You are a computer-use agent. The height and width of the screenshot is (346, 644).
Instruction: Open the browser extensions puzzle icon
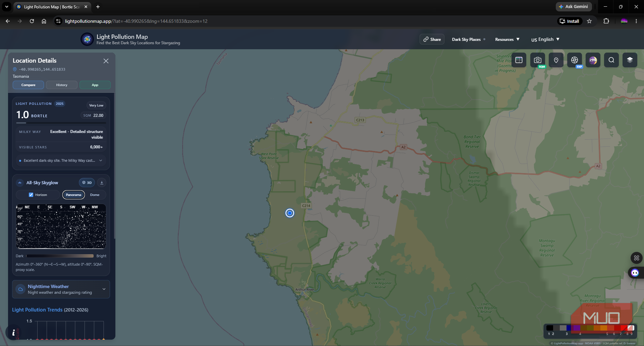pos(606,21)
